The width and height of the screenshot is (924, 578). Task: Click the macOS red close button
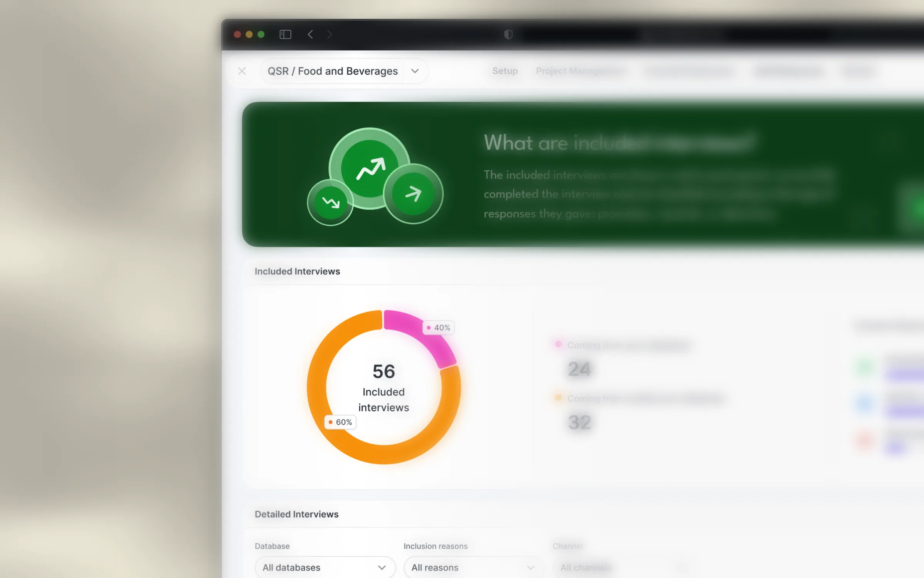238,35
